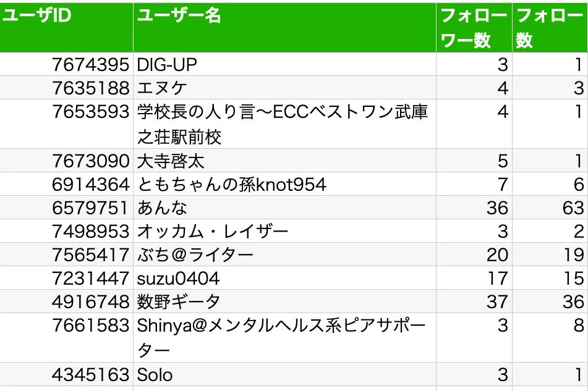
Task: Click follow count 19 in ぶち@ライター row
Action: (x=550, y=254)
